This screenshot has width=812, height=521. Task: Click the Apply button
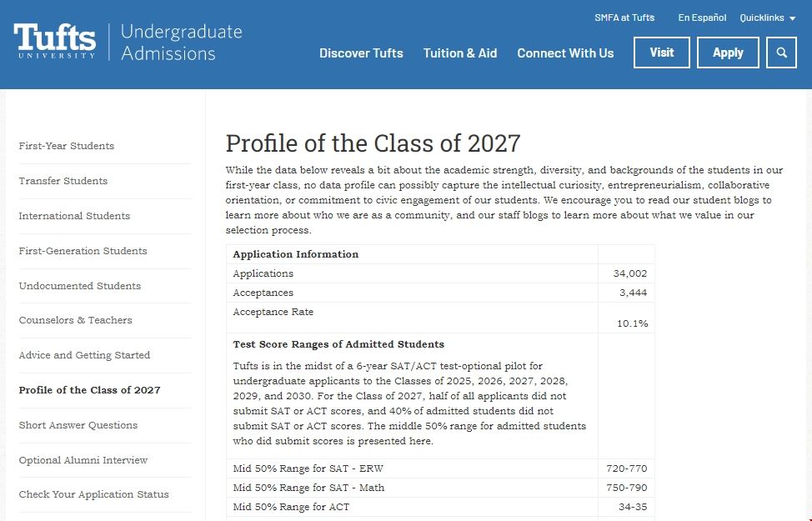pos(728,53)
